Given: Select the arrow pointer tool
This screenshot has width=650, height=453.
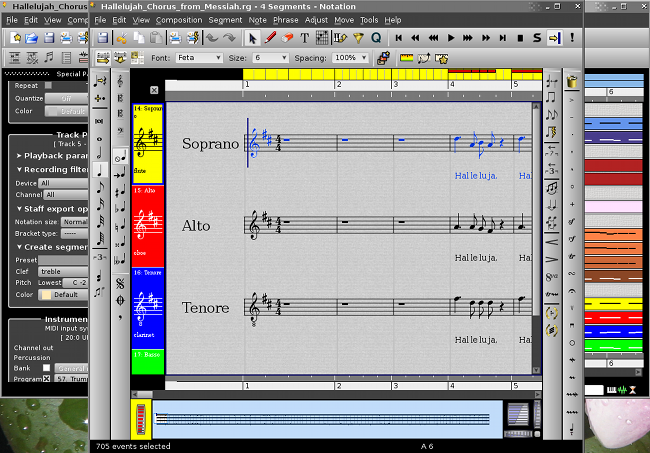Looking at the screenshot, I should point(252,38).
